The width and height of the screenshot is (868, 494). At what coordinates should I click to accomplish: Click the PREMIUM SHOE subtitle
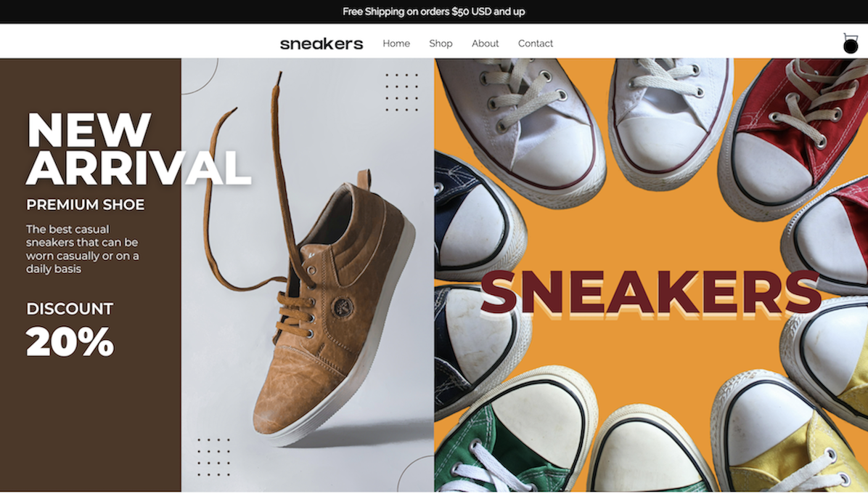[x=85, y=204]
